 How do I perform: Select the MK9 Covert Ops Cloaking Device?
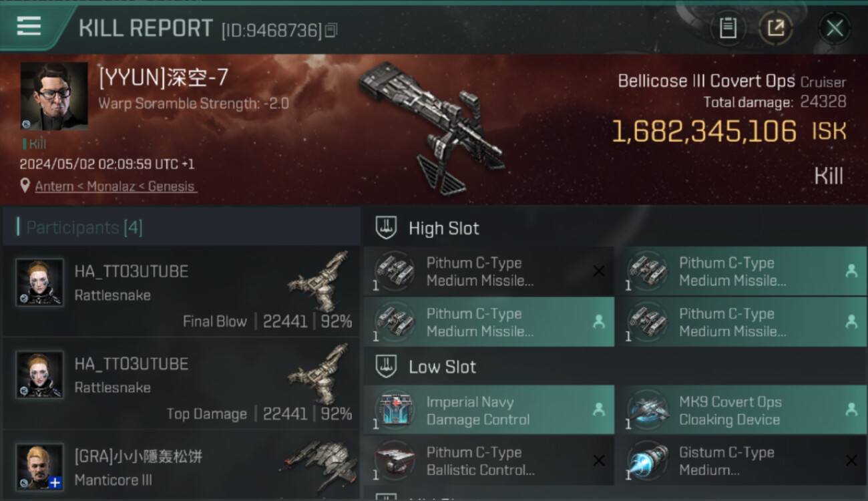[x=741, y=410]
